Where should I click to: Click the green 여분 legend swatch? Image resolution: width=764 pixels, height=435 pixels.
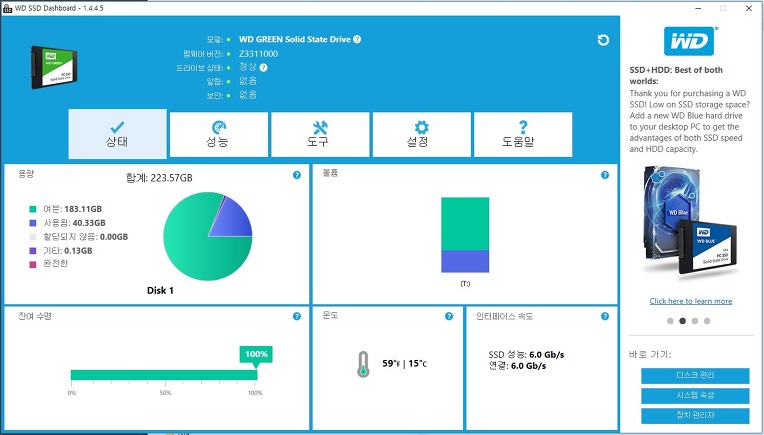tap(33, 209)
